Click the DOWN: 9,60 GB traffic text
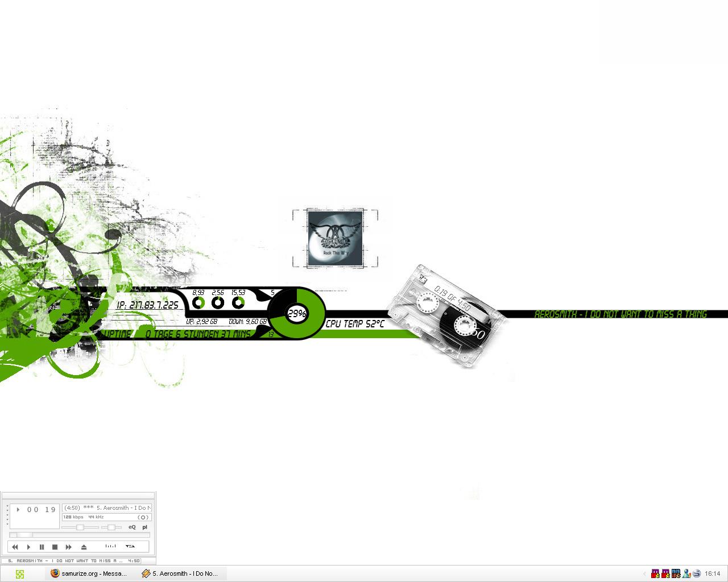Image resolution: width=728 pixels, height=582 pixels. [x=247, y=322]
